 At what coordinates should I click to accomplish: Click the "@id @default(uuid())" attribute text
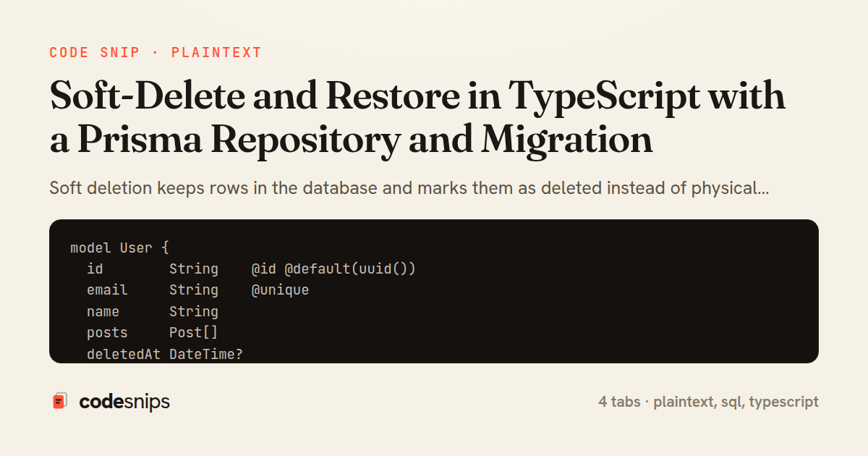coord(333,269)
